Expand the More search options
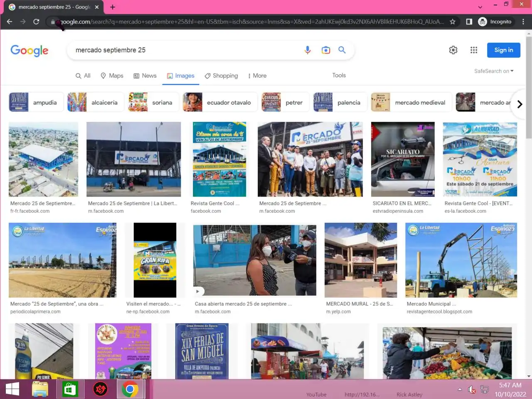The height and width of the screenshot is (399, 532). pyautogui.click(x=257, y=76)
